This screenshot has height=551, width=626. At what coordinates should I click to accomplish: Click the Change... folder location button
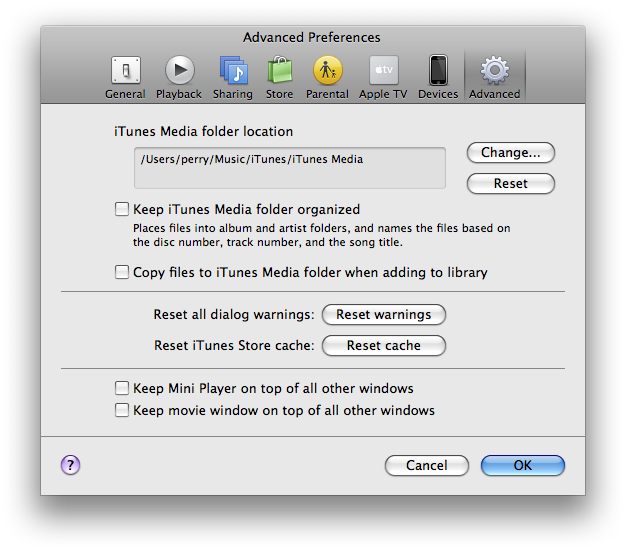tap(511, 153)
